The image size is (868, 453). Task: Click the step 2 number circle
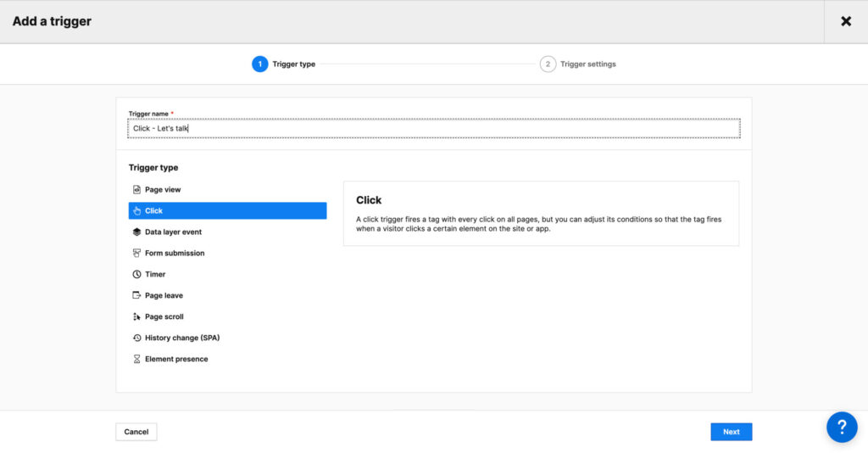tap(548, 64)
